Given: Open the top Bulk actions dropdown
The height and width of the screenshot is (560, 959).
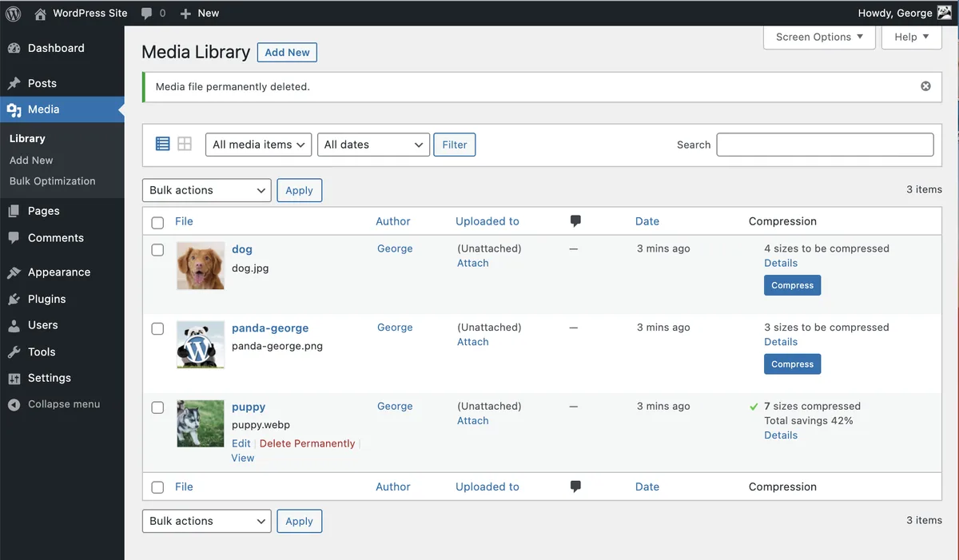Looking at the screenshot, I should point(207,190).
